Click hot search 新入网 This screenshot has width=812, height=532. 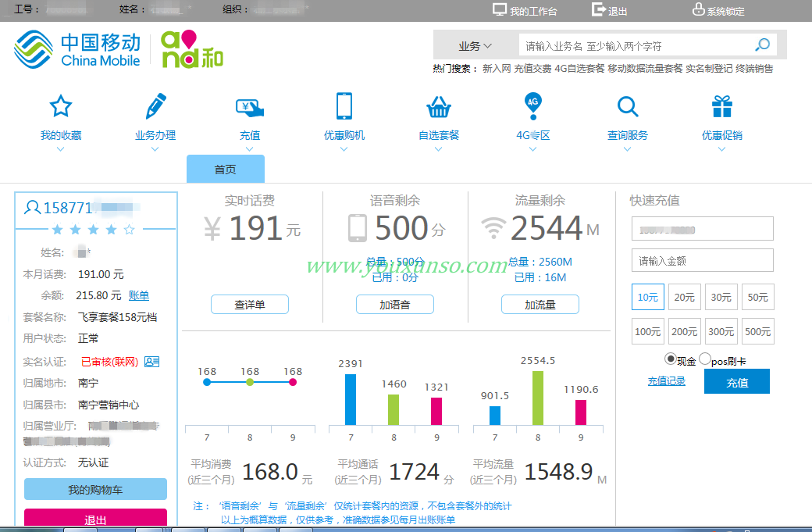pos(497,69)
